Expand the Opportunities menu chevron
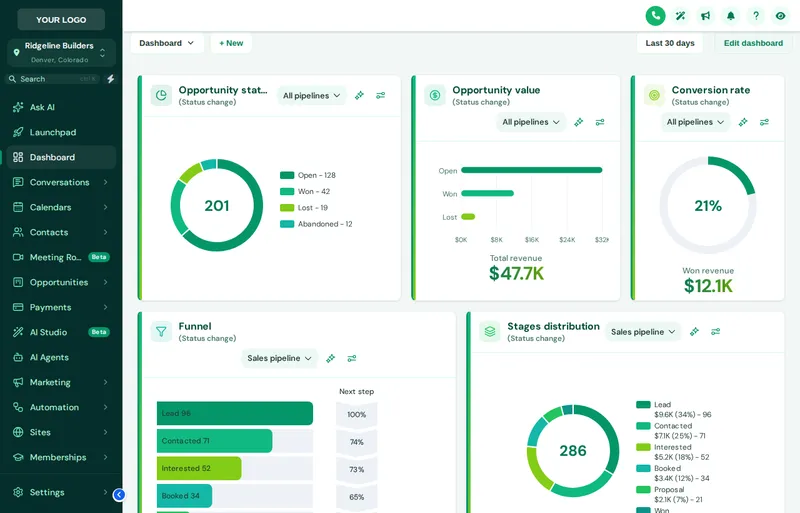Viewport: 800px width, 513px height. [106, 282]
